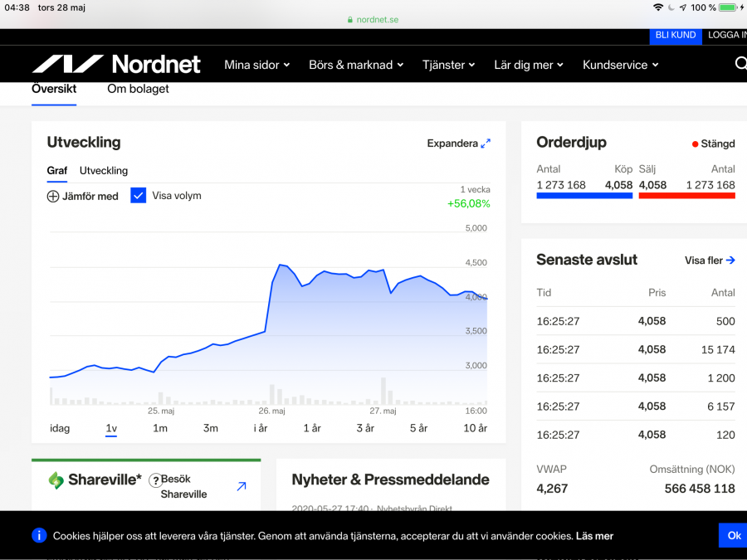Image resolution: width=747 pixels, height=560 pixels.
Task: Click the blue Köp order depth bar
Action: click(584, 196)
